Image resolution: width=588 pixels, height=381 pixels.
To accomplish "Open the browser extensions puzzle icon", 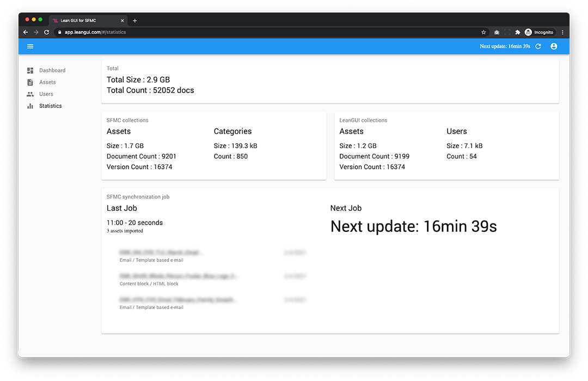I will coord(518,32).
